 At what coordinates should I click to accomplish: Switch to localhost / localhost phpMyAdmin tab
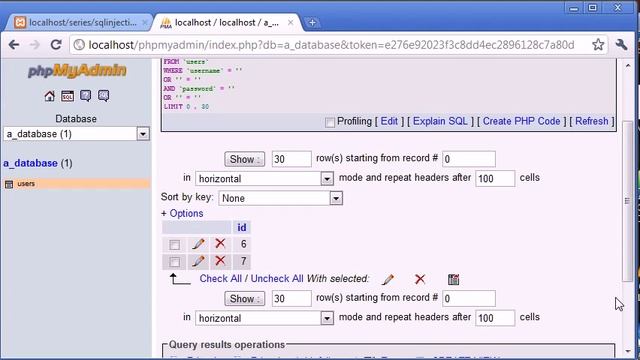coord(227,23)
